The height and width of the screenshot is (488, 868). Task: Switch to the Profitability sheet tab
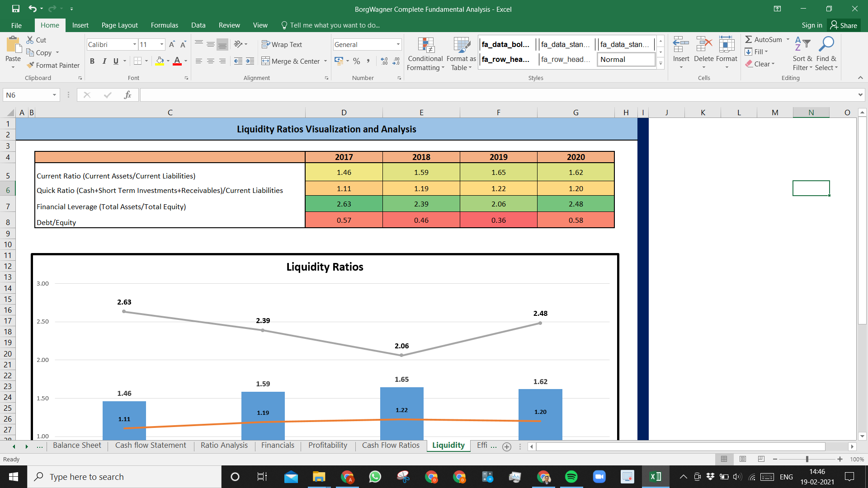click(328, 446)
